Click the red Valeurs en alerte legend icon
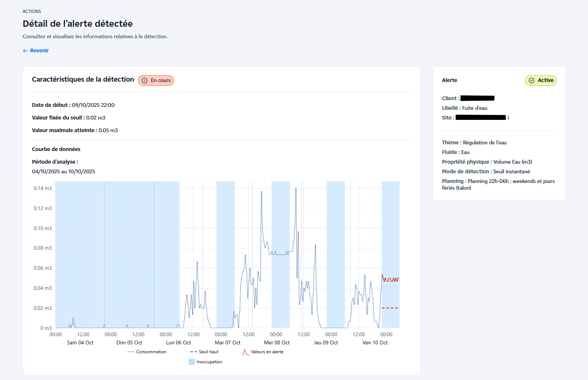The image size is (588, 380). click(246, 352)
